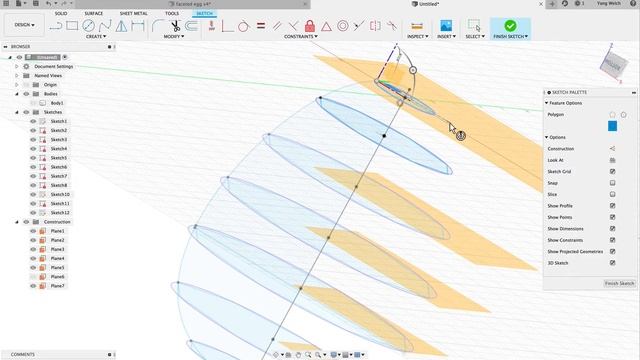Viewport: 640px width, 360px height.
Task: Expand the Origin node
Action: tap(17, 84)
